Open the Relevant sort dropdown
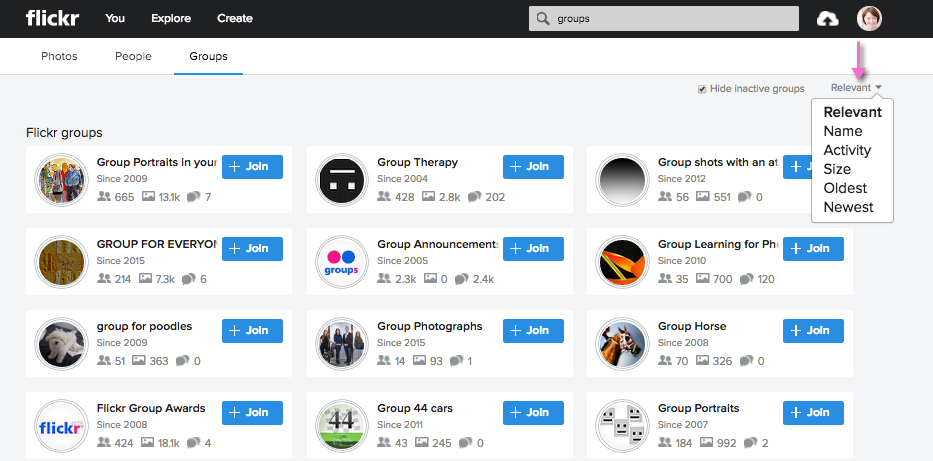 click(856, 87)
